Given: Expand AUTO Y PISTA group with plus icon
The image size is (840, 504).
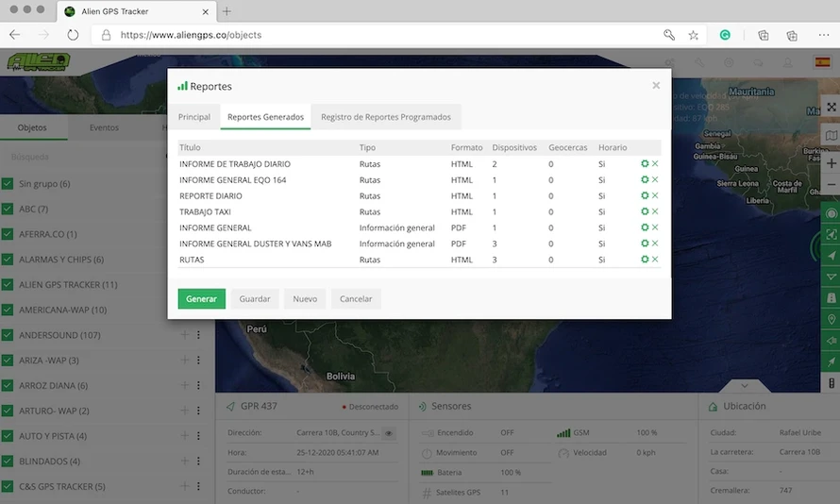Looking at the screenshot, I should tap(185, 436).
